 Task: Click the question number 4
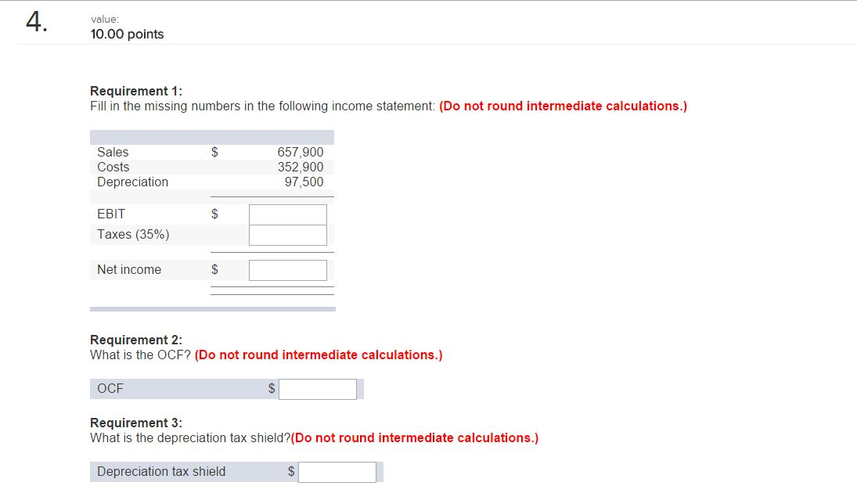click(x=36, y=23)
